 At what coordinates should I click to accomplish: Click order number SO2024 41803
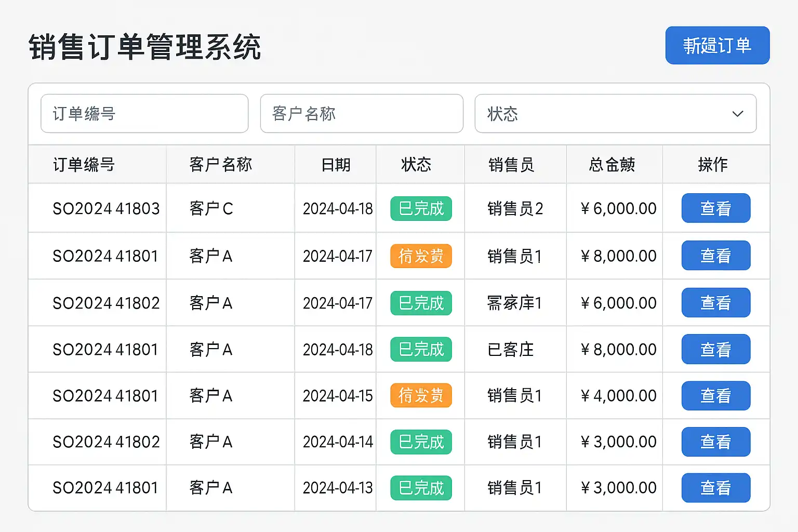[x=106, y=208]
